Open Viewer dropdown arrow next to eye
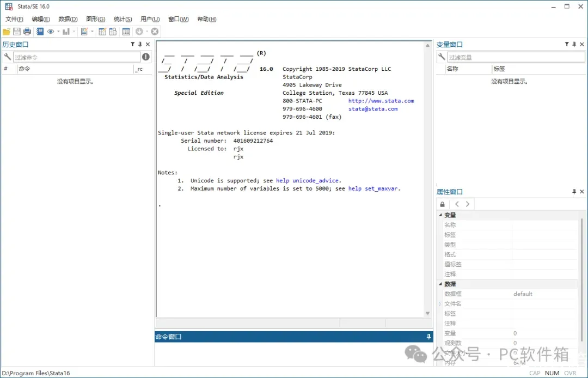Image resolution: width=588 pixels, height=378 pixels. [58, 32]
